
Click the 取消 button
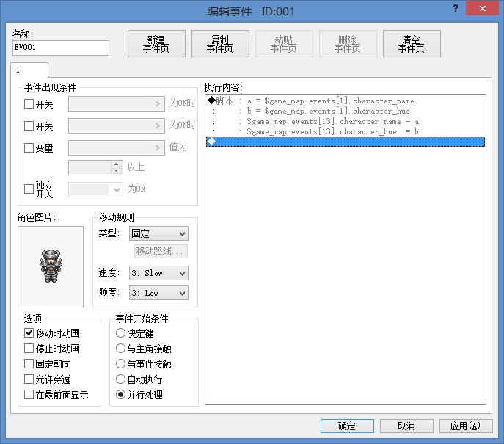[x=406, y=426]
